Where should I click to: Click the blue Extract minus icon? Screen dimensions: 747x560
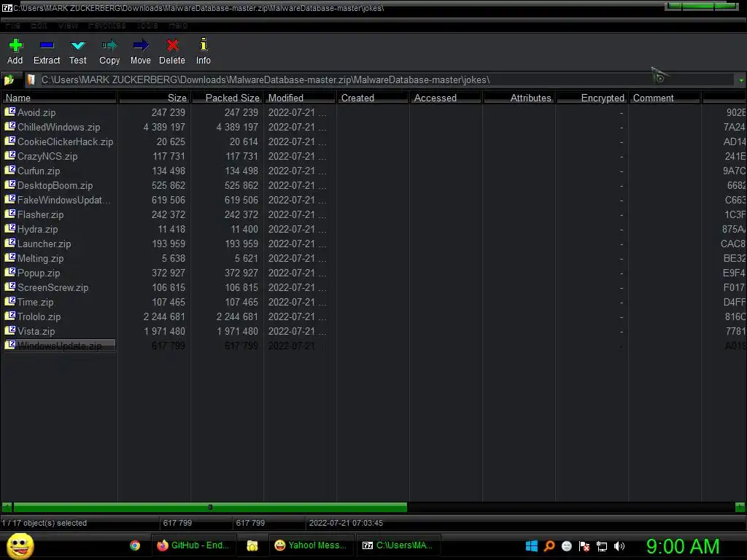[47, 45]
